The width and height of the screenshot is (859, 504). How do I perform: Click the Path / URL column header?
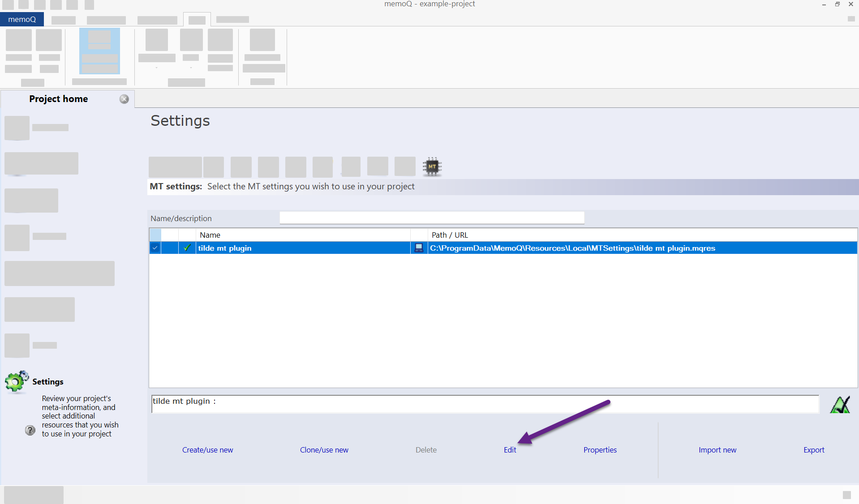[642, 235]
